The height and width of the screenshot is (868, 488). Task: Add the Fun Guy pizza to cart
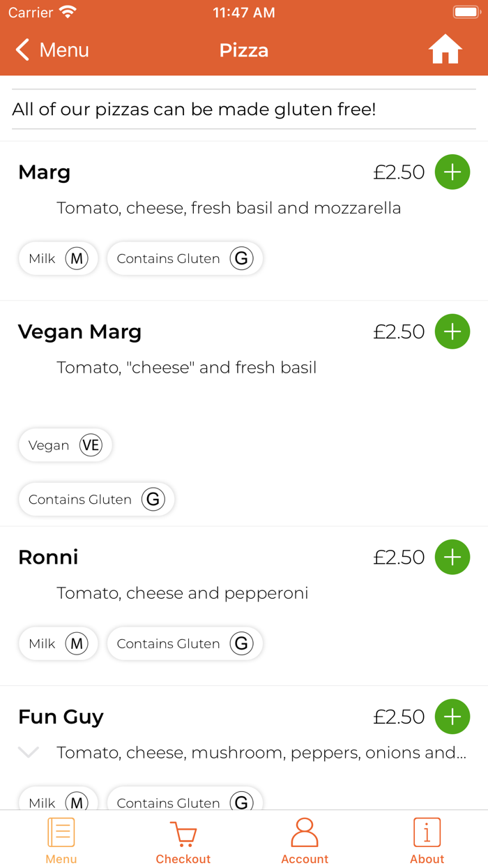(x=452, y=717)
